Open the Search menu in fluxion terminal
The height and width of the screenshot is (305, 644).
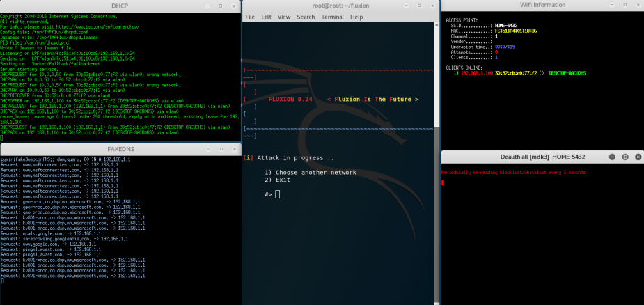[306, 17]
